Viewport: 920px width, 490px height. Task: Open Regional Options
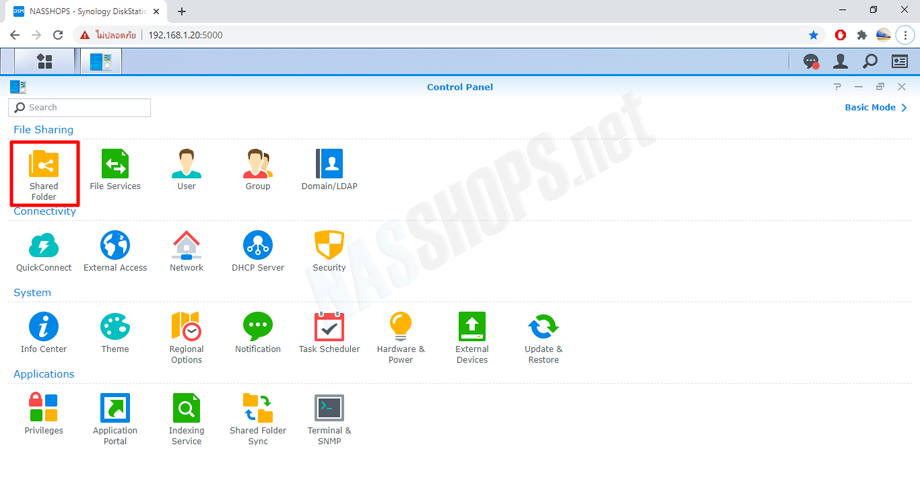tap(187, 338)
